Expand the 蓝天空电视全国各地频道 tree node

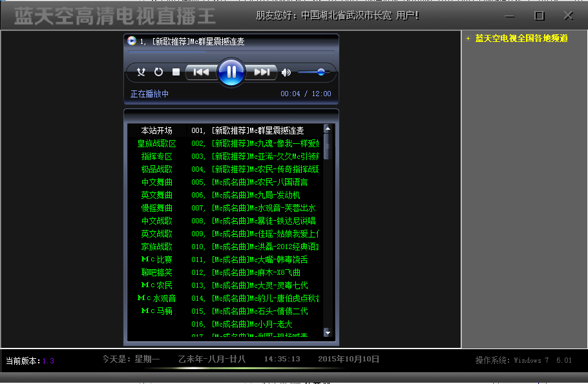point(468,38)
